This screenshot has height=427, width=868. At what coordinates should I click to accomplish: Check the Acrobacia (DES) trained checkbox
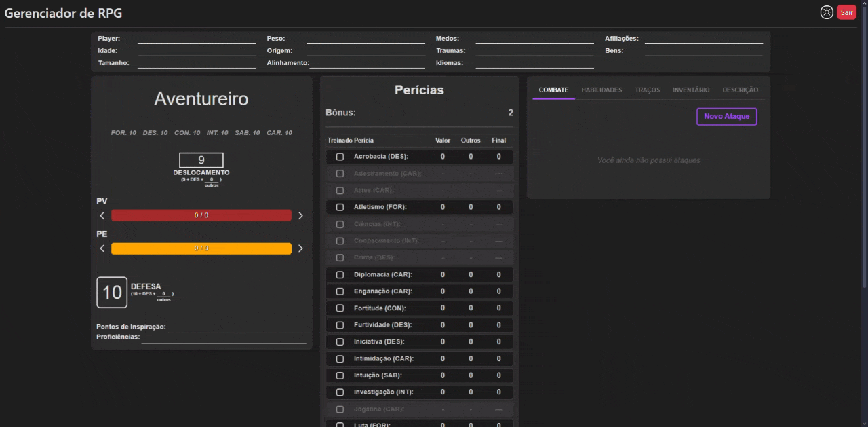340,157
